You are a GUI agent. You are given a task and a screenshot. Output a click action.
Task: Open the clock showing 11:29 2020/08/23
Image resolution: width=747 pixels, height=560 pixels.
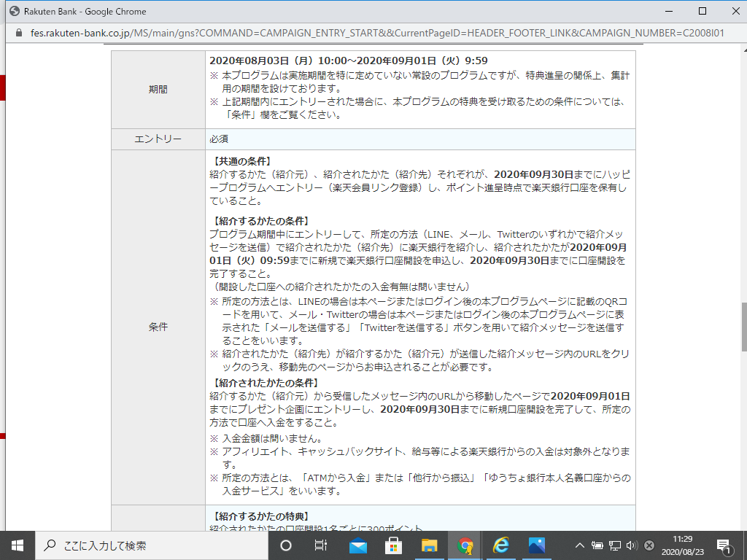tap(682, 545)
